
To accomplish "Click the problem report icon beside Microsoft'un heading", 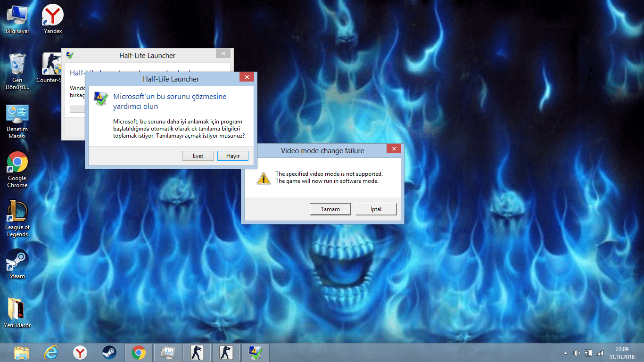I will [x=101, y=99].
